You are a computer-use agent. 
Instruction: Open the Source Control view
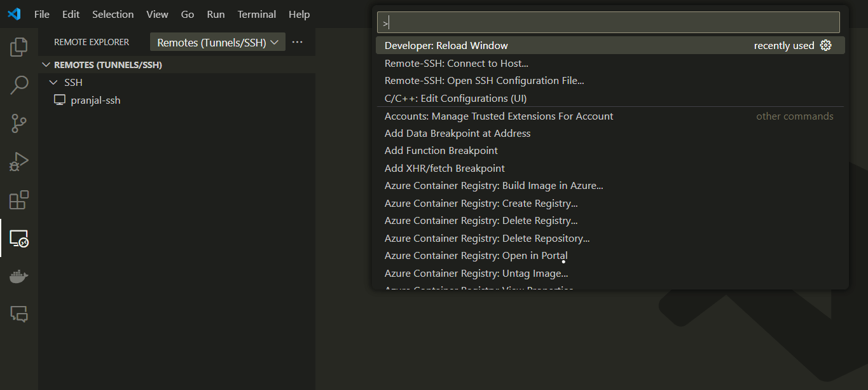click(19, 123)
